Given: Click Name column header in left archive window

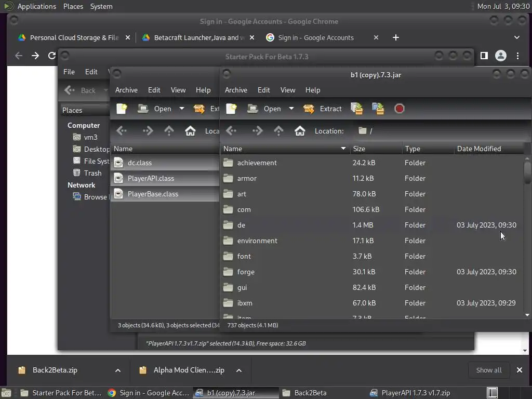Looking at the screenshot, I should click(165, 149).
